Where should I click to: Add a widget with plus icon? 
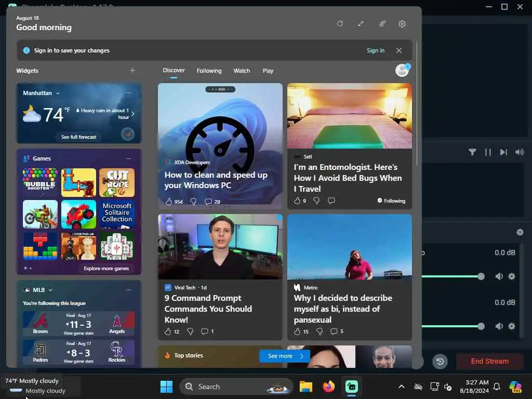pyautogui.click(x=132, y=70)
